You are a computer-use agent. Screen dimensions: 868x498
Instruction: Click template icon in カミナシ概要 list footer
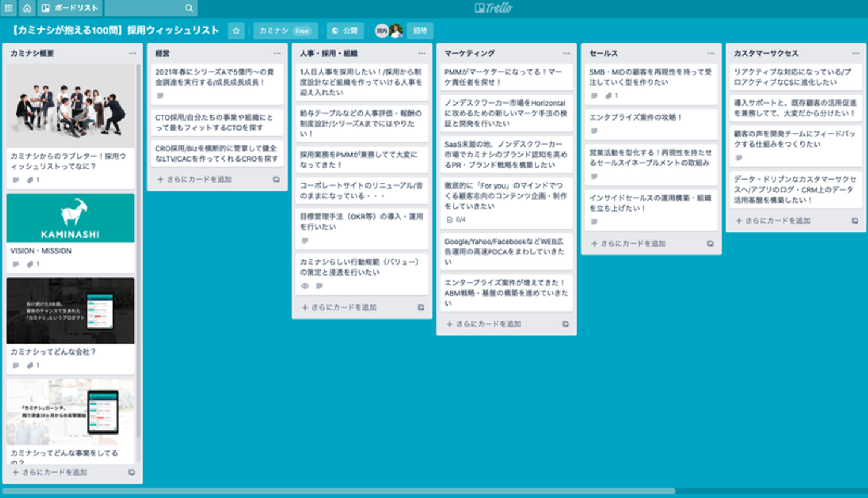click(x=131, y=473)
